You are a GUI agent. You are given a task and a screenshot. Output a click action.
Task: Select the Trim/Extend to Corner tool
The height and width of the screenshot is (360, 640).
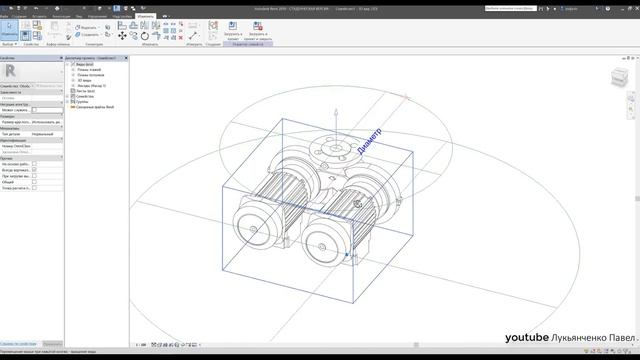point(156,36)
